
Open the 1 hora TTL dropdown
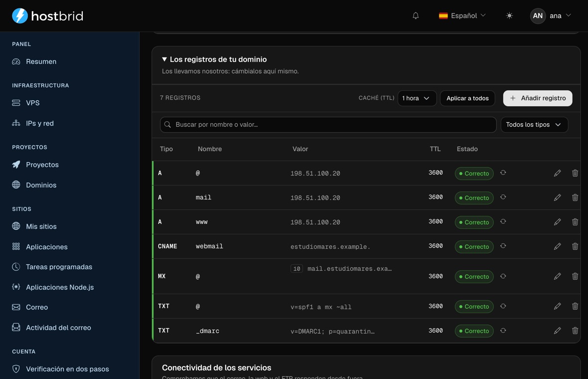[x=417, y=98]
